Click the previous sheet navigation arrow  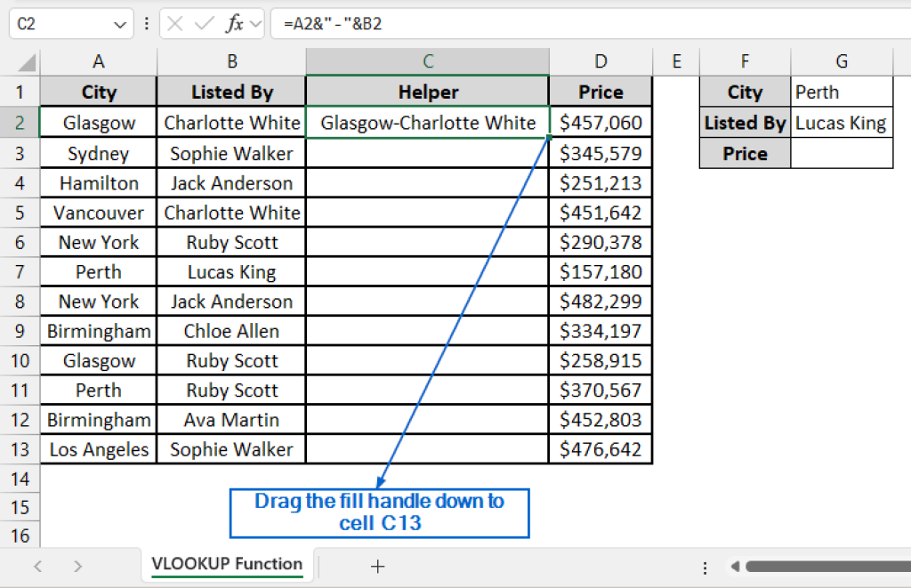[x=37, y=567]
